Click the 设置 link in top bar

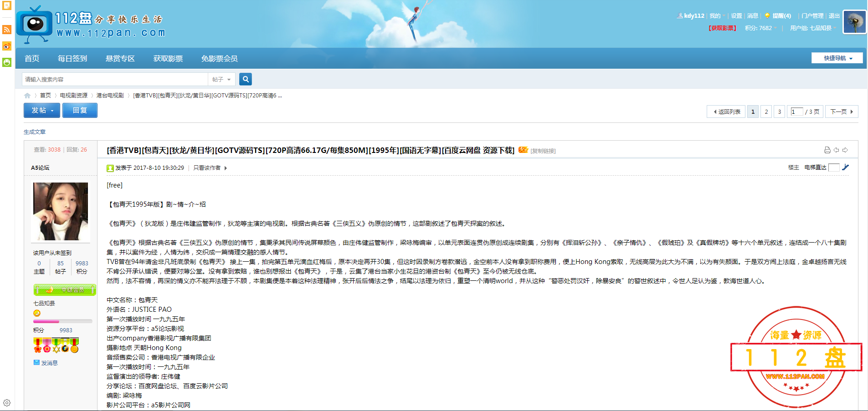(737, 15)
